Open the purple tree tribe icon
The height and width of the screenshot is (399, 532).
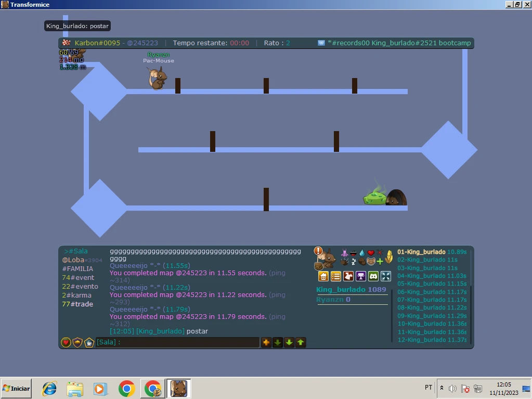click(x=361, y=277)
